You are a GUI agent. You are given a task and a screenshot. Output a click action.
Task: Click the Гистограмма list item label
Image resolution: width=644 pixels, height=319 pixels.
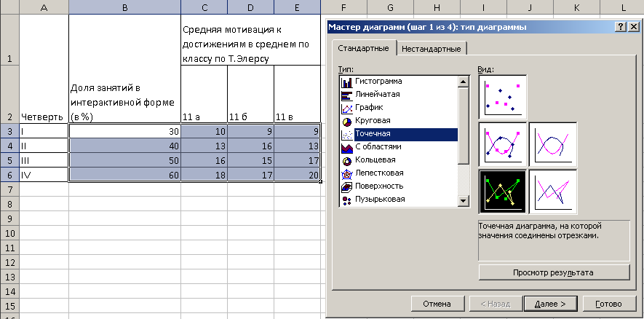point(378,82)
